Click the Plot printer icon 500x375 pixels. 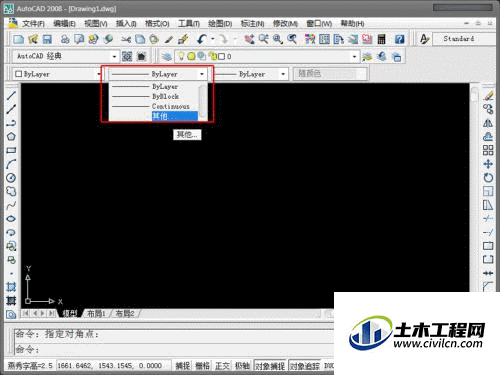coord(65,39)
